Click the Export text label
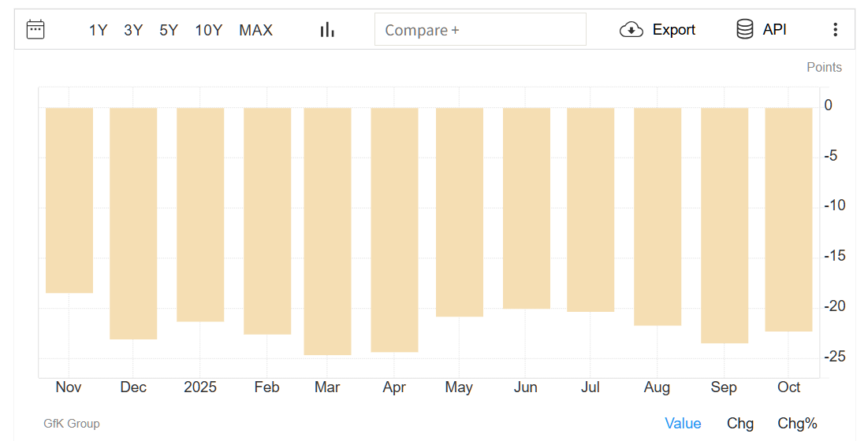868x441 pixels. point(674,30)
